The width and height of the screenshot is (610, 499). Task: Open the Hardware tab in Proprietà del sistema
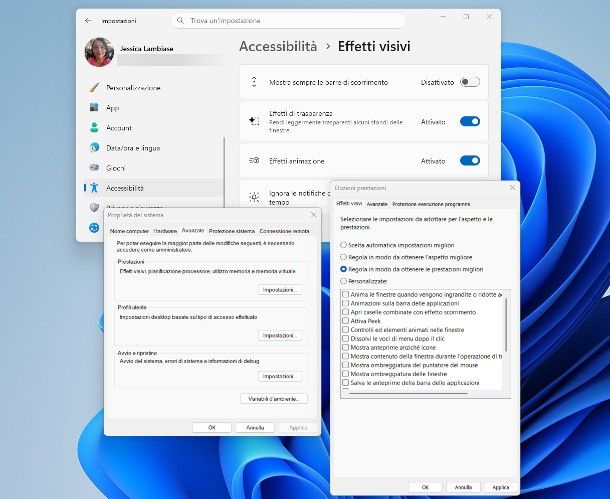pyautogui.click(x=165, y=231)
